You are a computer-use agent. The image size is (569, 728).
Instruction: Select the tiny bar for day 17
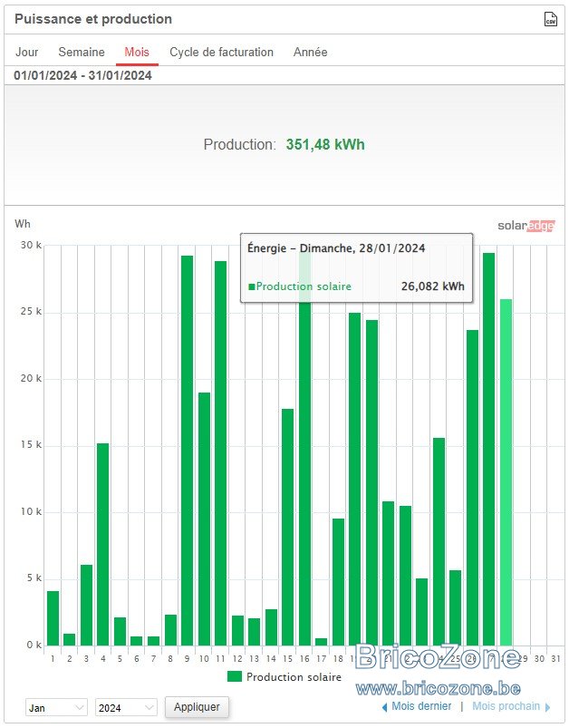[321, 642]
